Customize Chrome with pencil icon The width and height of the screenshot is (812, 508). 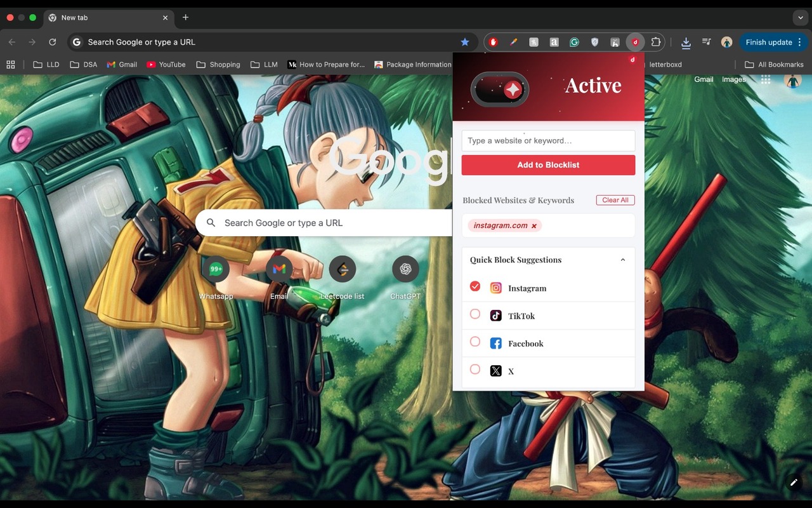(794, 483)
